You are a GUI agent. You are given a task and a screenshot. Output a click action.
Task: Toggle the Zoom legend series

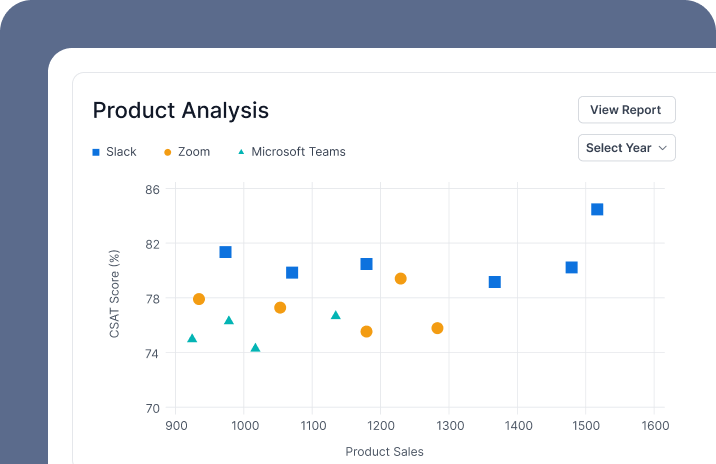pyautogui.click(x=187, y=152)
